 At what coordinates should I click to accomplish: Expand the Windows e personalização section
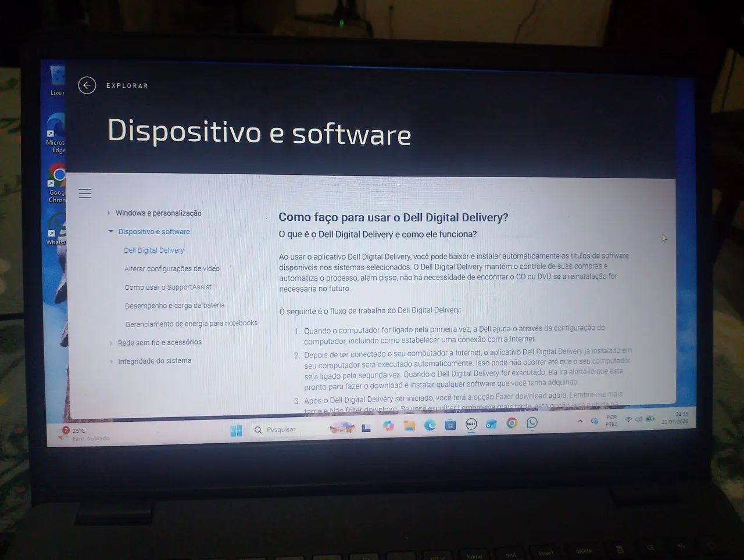(109, 213)
